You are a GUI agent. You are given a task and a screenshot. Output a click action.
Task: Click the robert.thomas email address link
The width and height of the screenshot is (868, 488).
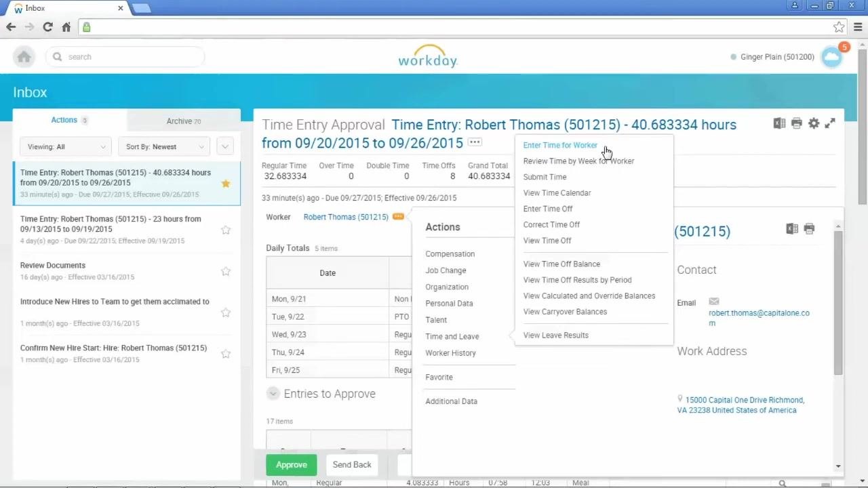click(759, 318)
